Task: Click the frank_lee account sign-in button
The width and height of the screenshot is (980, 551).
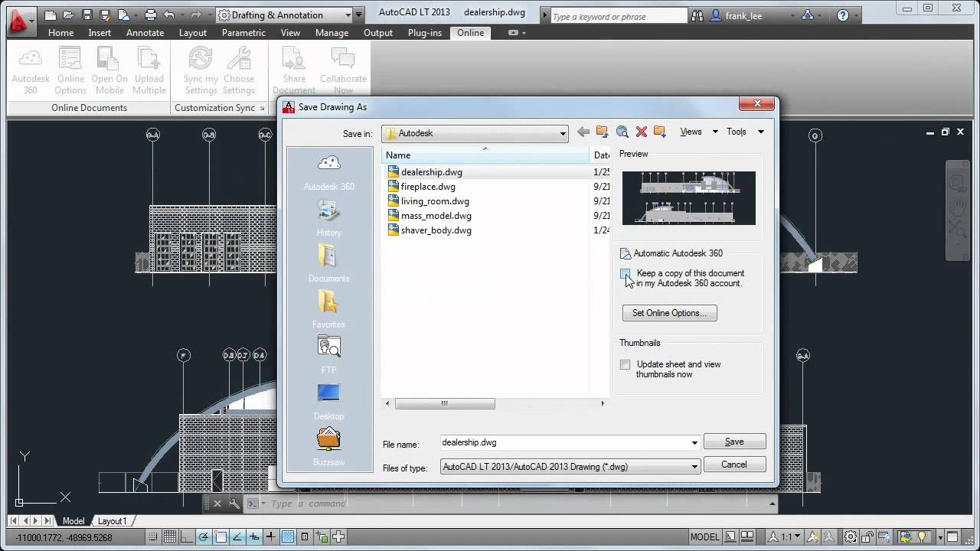Action: 736,15
